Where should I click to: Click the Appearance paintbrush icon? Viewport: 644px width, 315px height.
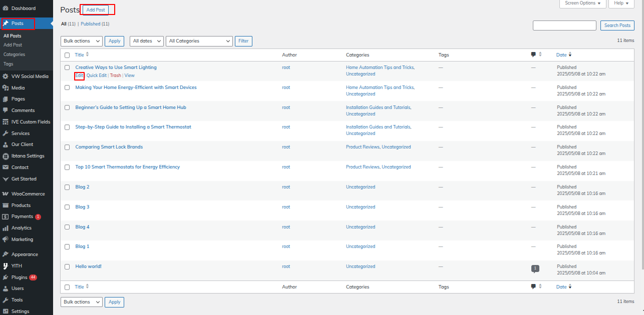(x=6, y=254)
